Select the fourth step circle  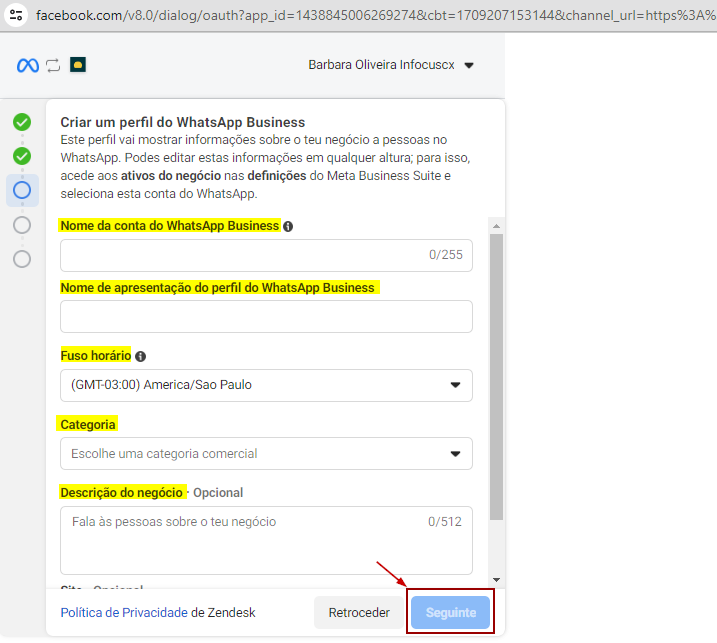(x=22, y=225)
